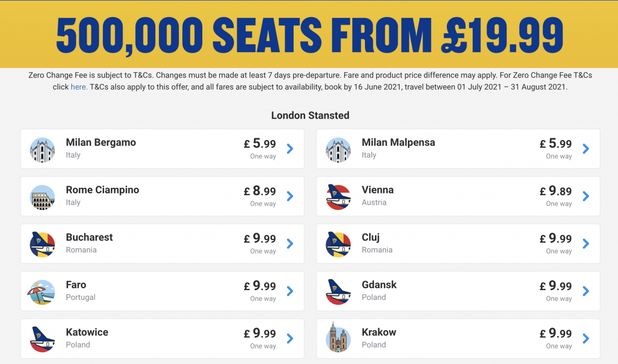Open the Gdansk fare chevron
This screenshot has width=618, height=364.
586,291
